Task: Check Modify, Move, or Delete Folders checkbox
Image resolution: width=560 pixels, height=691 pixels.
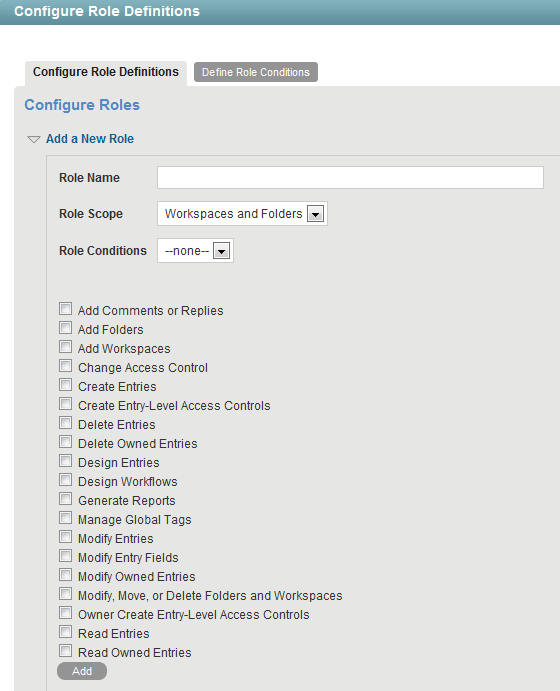Action: [x=66, y=594]
